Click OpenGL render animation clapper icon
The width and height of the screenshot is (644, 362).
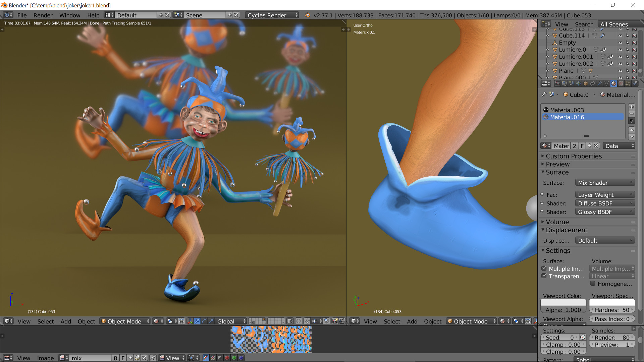(342, 321)
